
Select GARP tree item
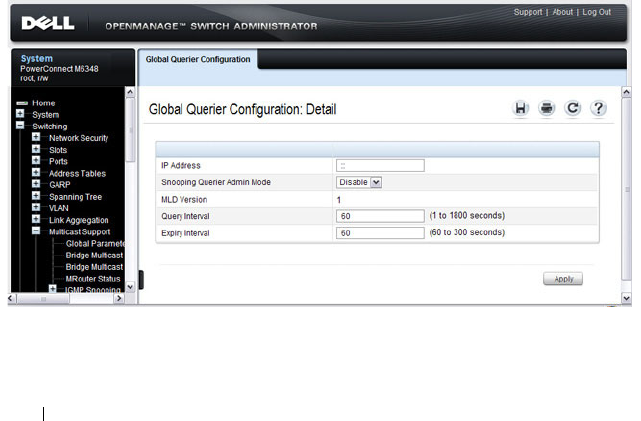pos(60,185)
